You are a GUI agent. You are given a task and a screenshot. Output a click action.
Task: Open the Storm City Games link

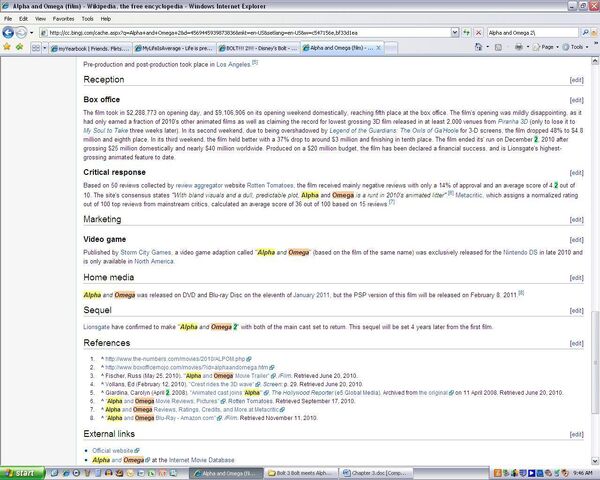pos(146,252)
